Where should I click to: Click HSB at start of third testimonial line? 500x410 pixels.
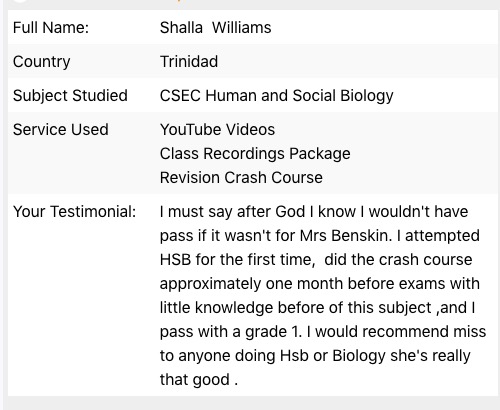pos(175,260)
